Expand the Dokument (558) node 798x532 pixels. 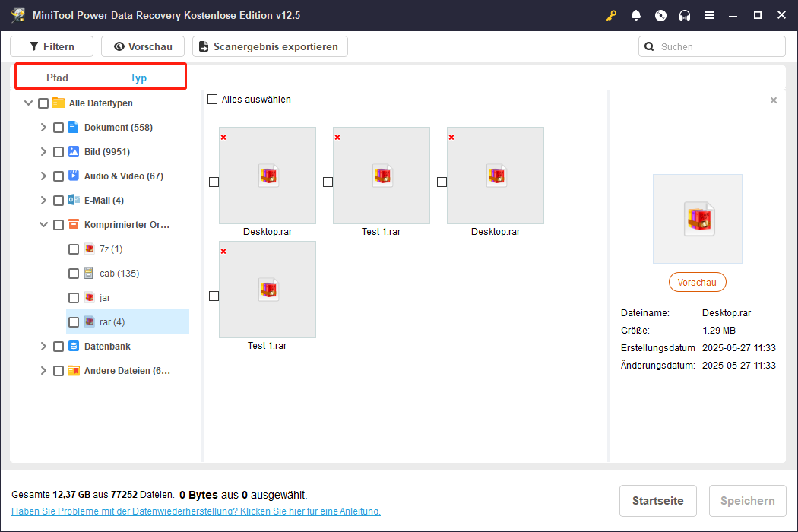[x=43, y=127]
